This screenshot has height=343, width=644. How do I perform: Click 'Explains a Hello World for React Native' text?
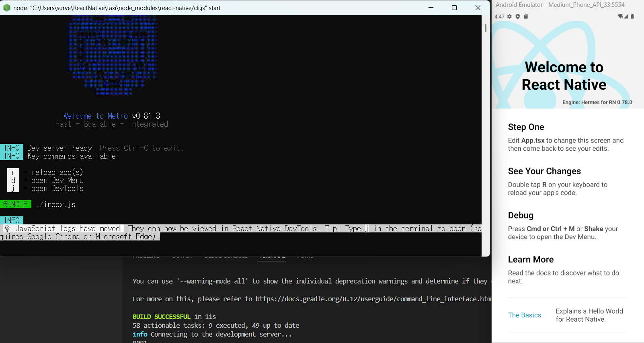click(589, 315)
